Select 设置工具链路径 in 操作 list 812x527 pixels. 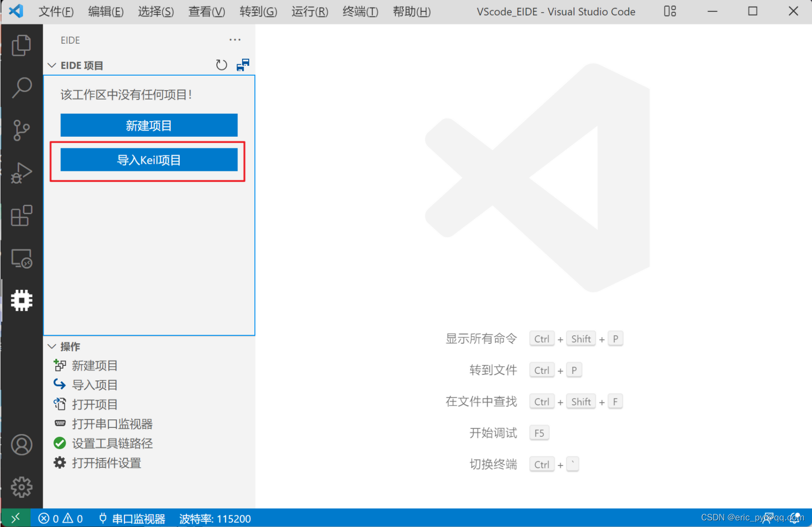point(112,443)
